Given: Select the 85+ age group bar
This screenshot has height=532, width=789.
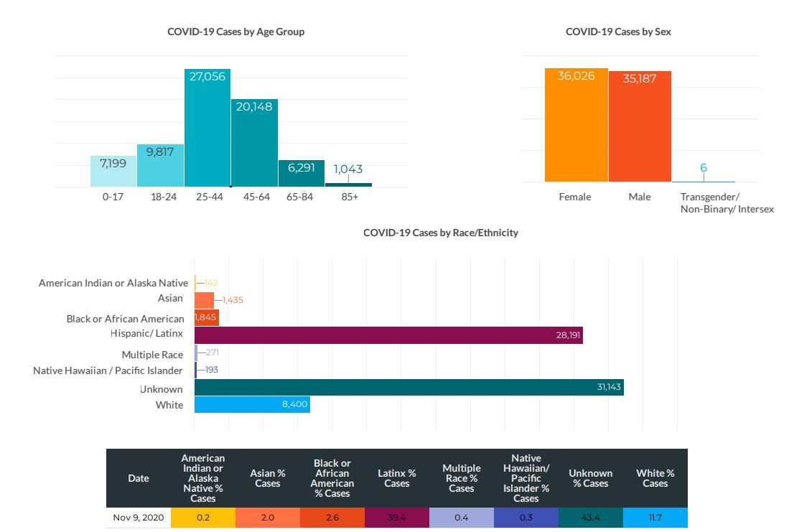Looking at the screenshot, I should [348, 185].
